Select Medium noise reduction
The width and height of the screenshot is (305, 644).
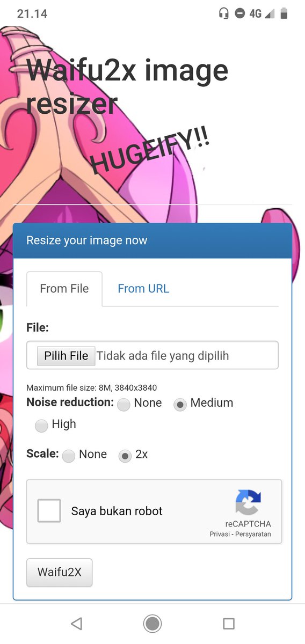(180, 405)
